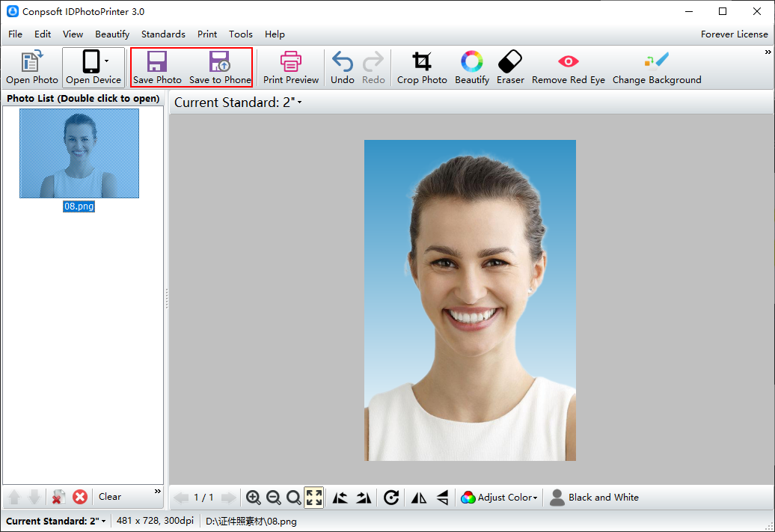Minimize the IDPhotoPrinter window
The image size is (775, 532).
pyautogui.click(x=689, y=11)
